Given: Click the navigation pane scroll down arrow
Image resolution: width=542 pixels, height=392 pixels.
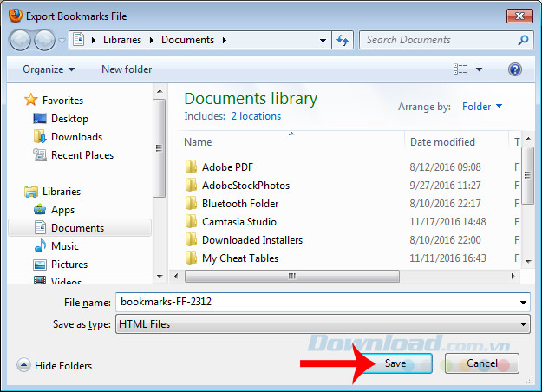Looking at the screenshot, I should (160, 276).
